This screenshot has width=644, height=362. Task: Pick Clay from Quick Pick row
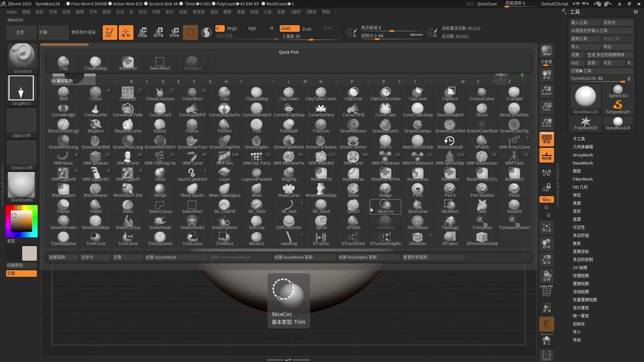(x=63, y=63)
